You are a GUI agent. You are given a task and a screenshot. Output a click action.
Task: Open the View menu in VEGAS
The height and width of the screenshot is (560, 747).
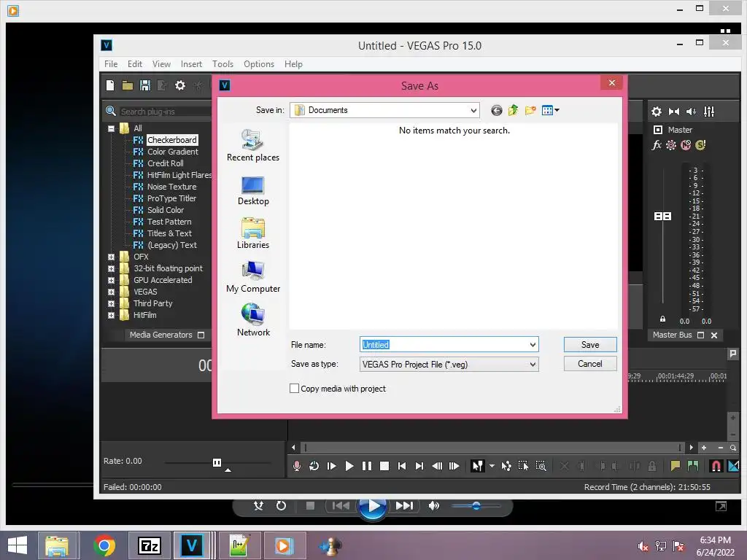[x=161, y=64]
